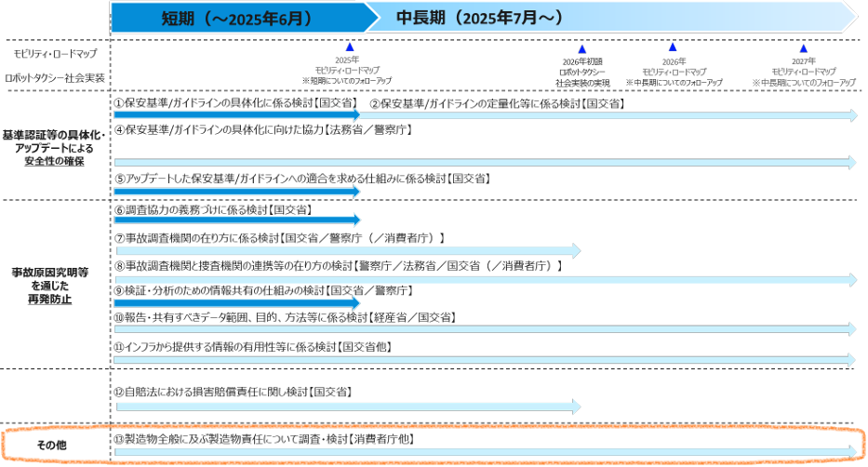Click the dark blue arrow bar under item ⑤
The image size is (868, 467).
tap(237, 192)
